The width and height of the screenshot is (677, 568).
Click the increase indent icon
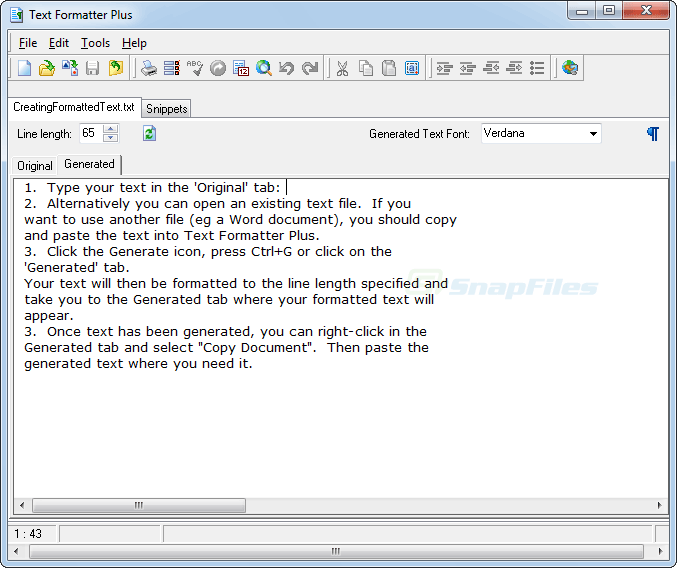[444, 68]
